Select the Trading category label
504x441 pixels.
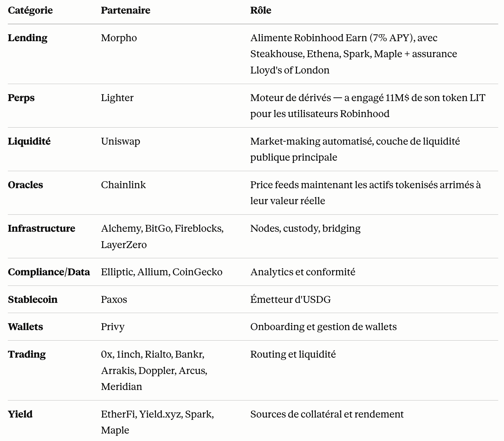(27, 355)
